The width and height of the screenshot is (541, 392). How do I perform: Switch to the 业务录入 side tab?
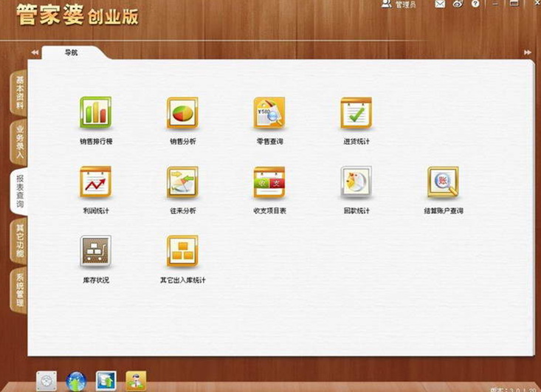[19, 142]
